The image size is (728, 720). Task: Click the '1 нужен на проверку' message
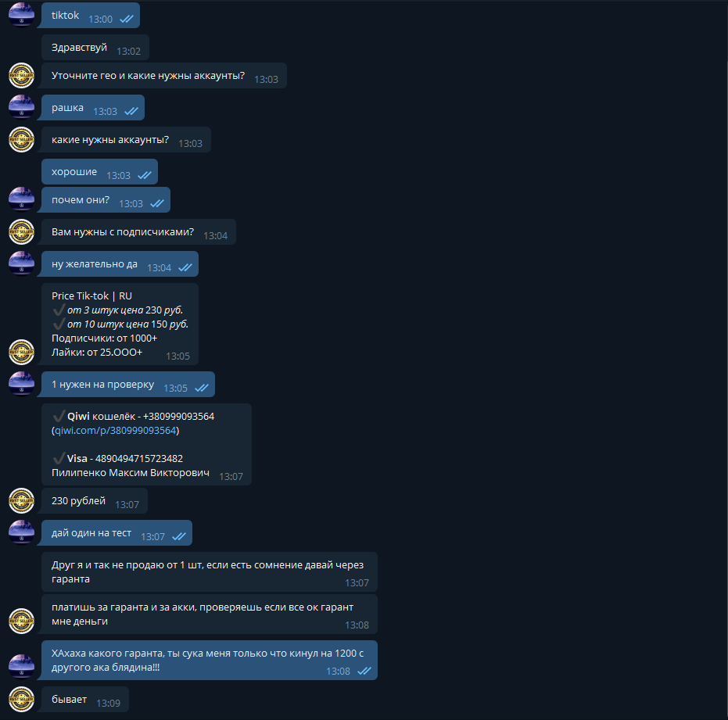tap(127, 385)
